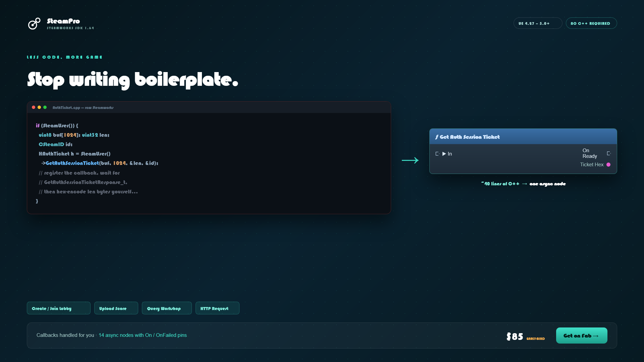Select the Upload Score tab
The image size is (644, 362).
click(116, 308)
